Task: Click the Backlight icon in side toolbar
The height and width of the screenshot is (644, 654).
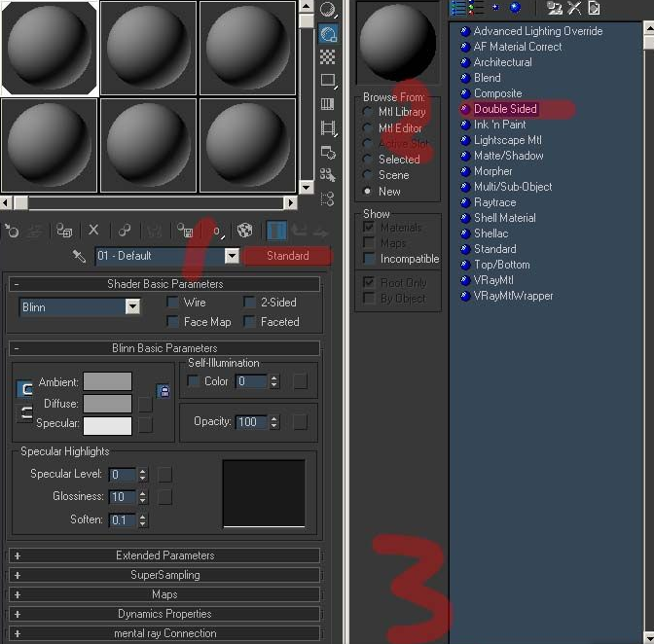Action: click(328, 34)
